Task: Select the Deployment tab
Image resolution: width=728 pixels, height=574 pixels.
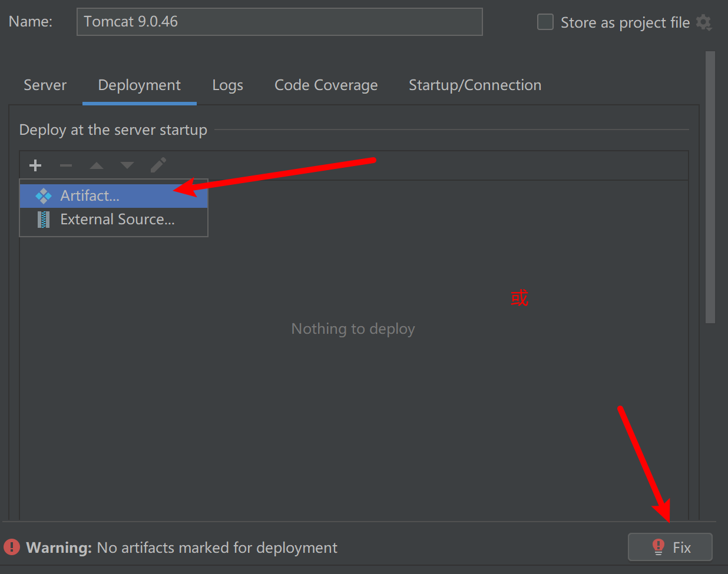Action: coord(139,85)
